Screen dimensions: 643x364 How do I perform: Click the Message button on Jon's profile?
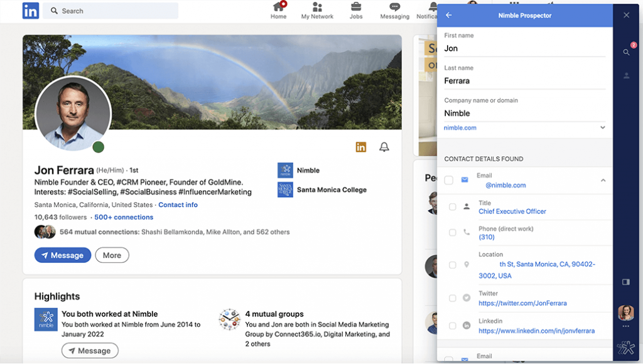click(62, 255)
